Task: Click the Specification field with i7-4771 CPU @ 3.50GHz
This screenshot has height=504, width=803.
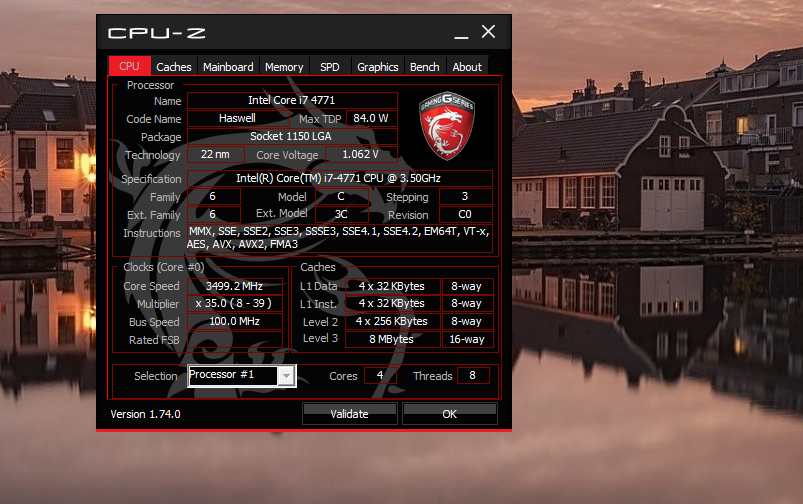Action: click(x=340, y=178)
